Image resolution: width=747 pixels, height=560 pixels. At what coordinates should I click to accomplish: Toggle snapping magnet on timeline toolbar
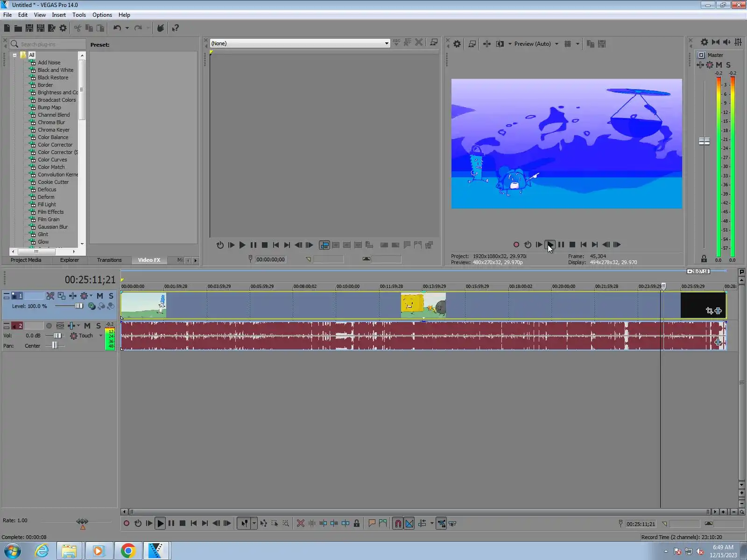(398, 524)
